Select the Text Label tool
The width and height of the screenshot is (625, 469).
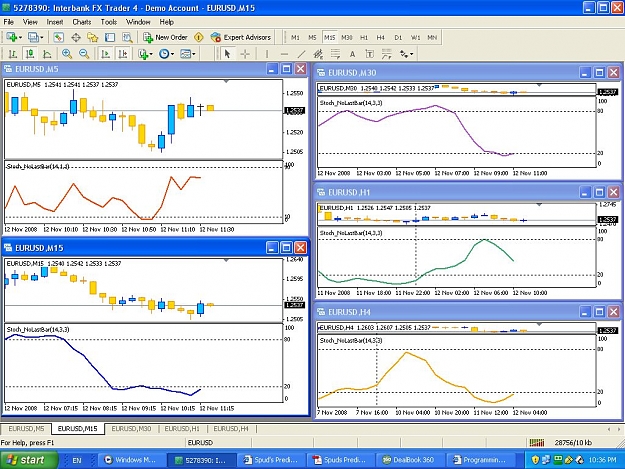[369, 54]
